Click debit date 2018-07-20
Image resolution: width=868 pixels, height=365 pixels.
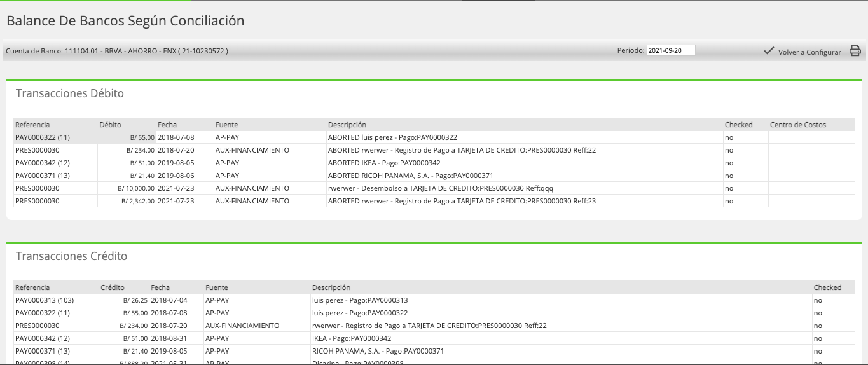176,150
